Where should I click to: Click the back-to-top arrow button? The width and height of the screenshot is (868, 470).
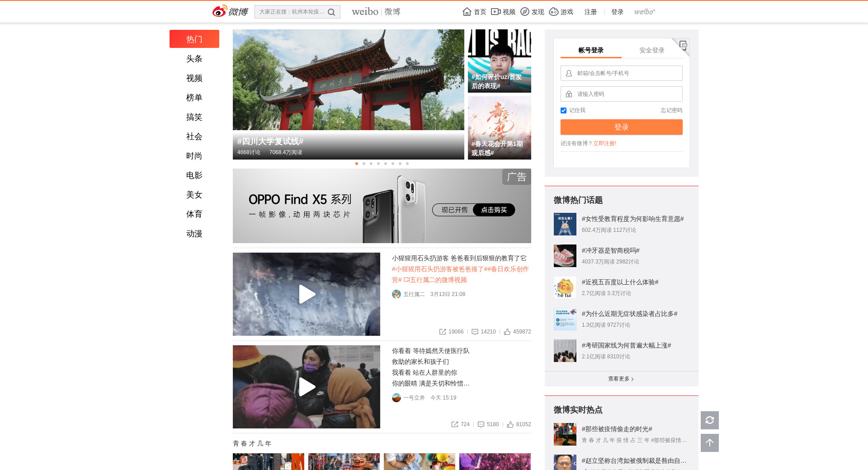pos(709,443)
